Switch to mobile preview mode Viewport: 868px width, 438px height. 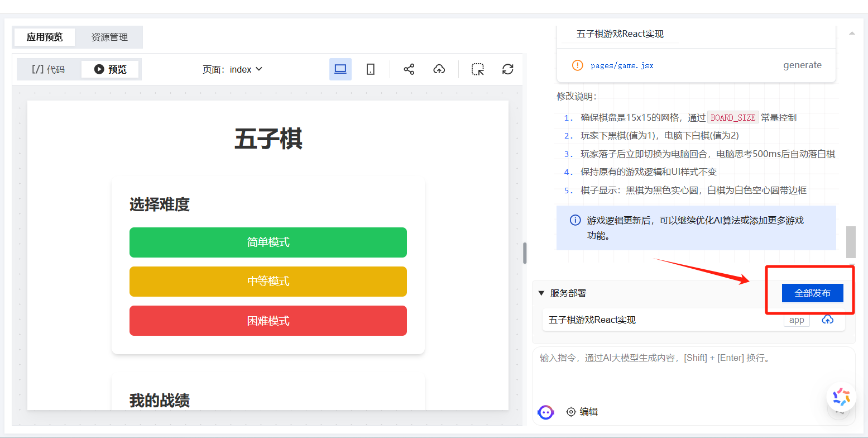[x=370, y=69]
